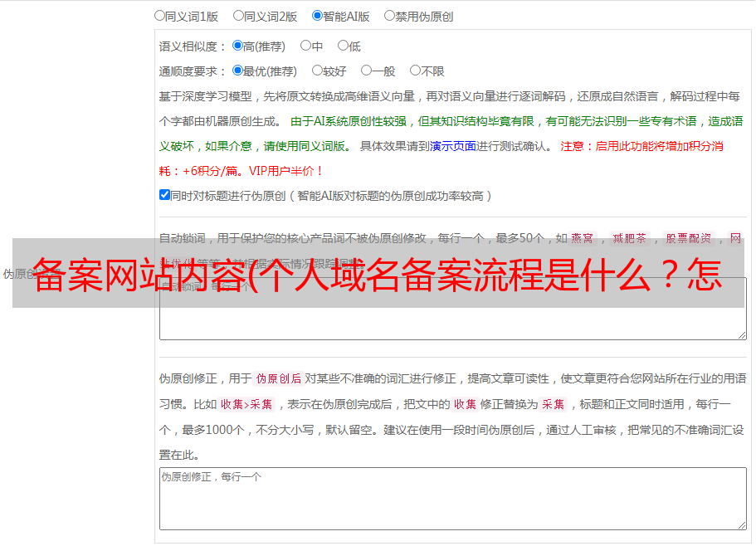Viewport: 756px width, 546px height.
Task: Grab the 自动锁词 textarea resize handle
Action: pos(742,335)
